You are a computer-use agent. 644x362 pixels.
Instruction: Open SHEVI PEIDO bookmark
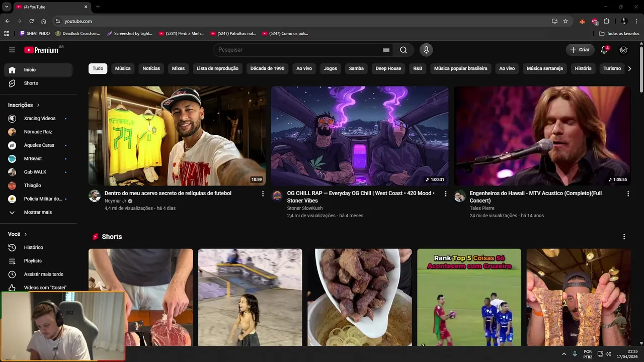34,33
